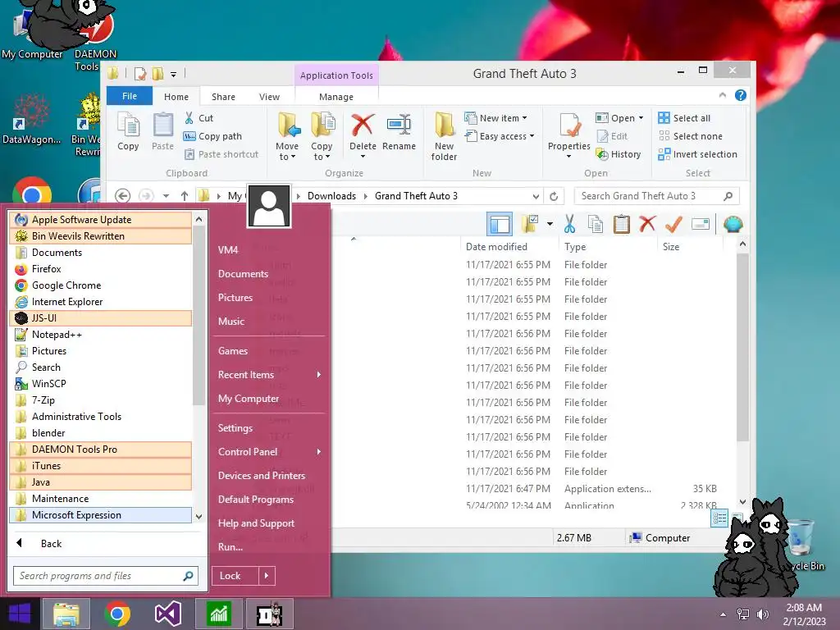Image resolution: width=840 pixels, height=630 pixels.
Task: Click the scissors Cut icon in lower toolbar
Action: pos(569,224)
